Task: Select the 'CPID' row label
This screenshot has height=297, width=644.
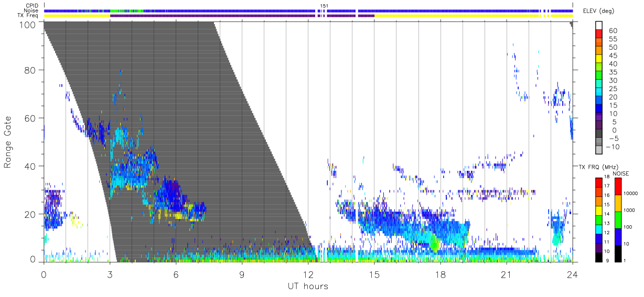Action: click(31, 6)
